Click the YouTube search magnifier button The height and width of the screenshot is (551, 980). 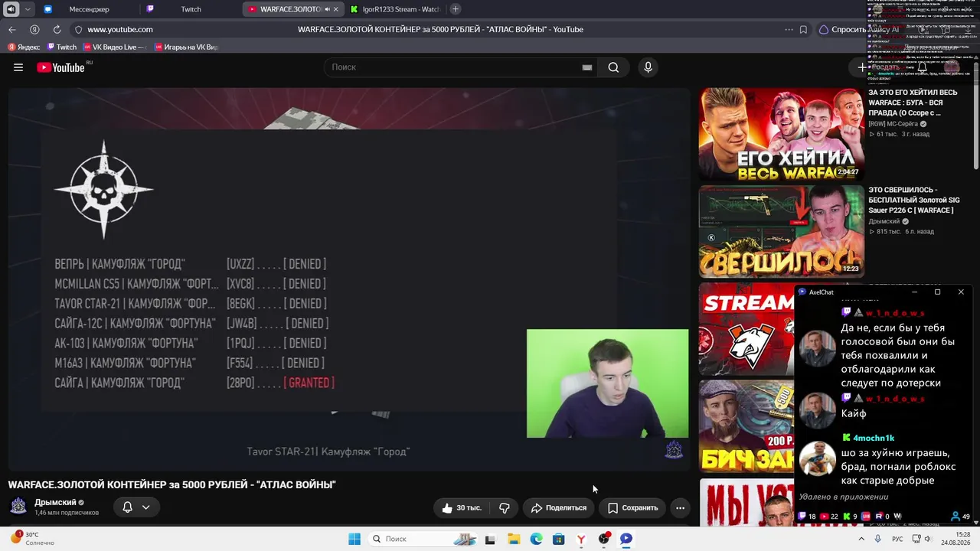[613, 67]
